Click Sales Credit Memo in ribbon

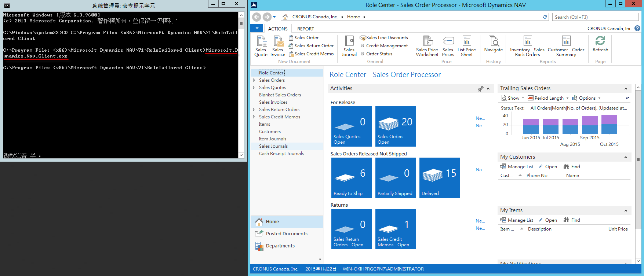(x=311, y=54)
